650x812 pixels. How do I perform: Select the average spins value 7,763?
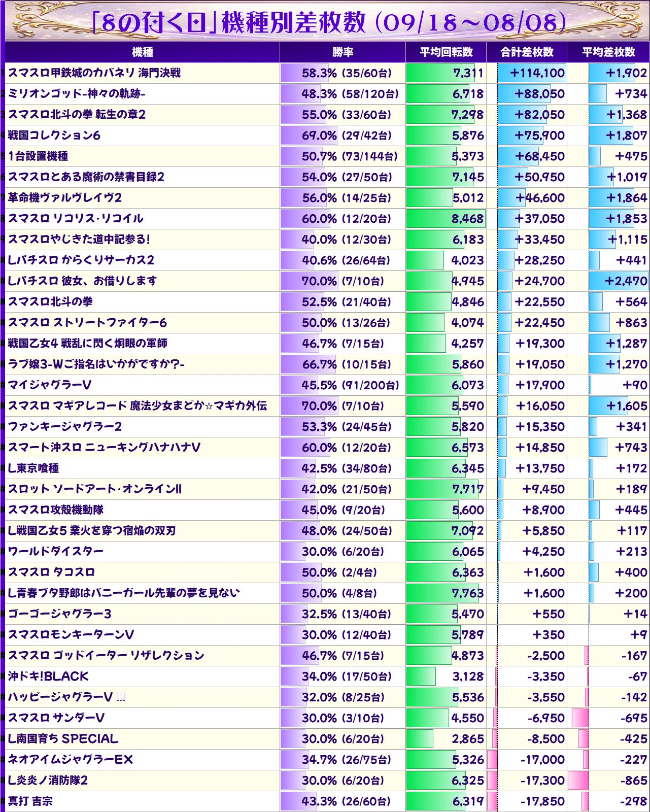coord(468,593)
